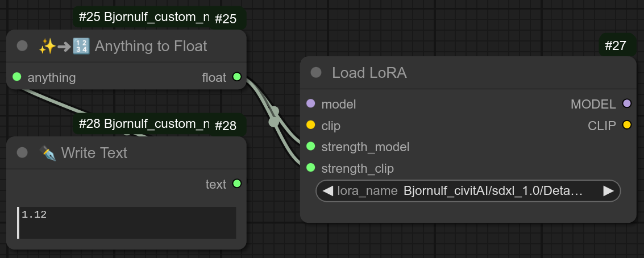Screen dimensions: 644x258
Task: Click the purple model input socket
Action: [310, 103]
